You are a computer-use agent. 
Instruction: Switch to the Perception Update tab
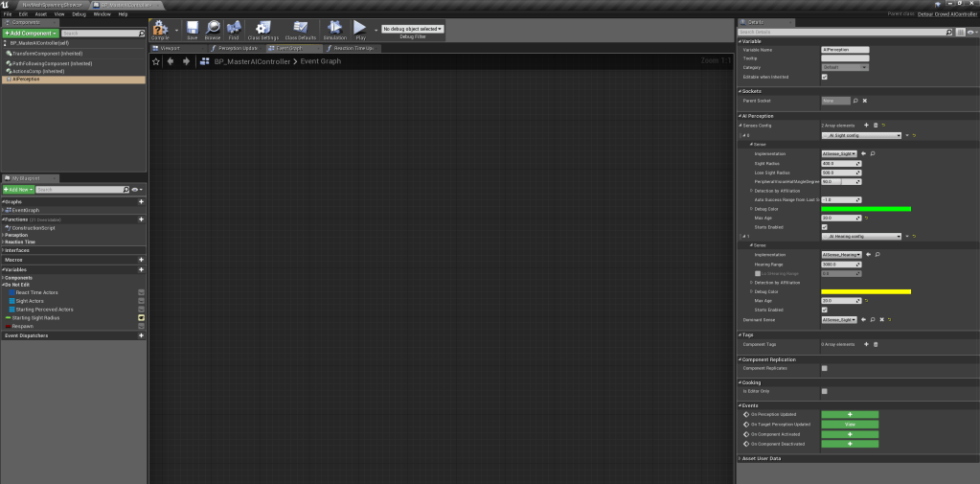pyautogui.click(x=235, y=47)
